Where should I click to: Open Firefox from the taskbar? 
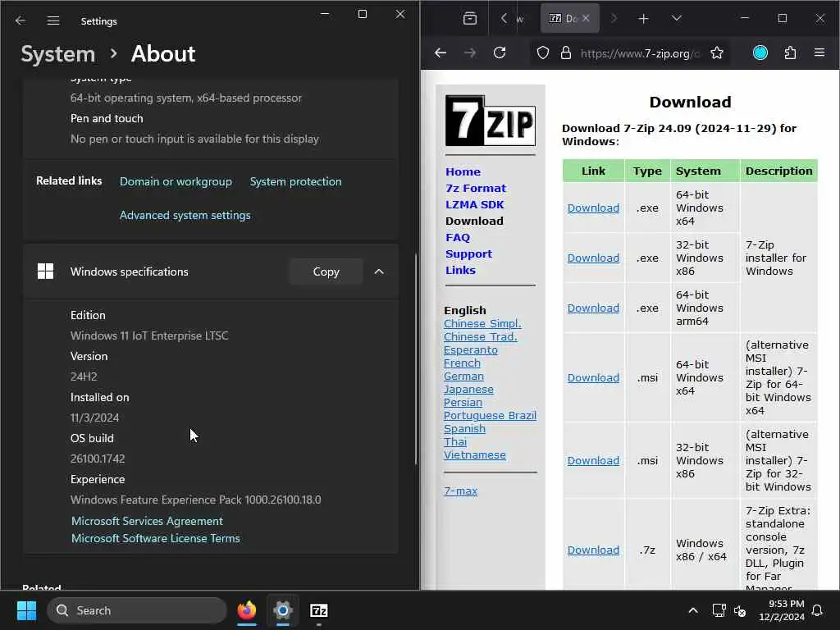point(246,610)
